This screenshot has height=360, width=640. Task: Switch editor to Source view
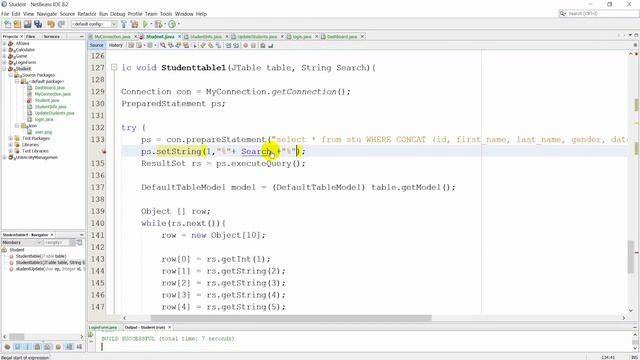pyautogui.click(x=97, y=45)
